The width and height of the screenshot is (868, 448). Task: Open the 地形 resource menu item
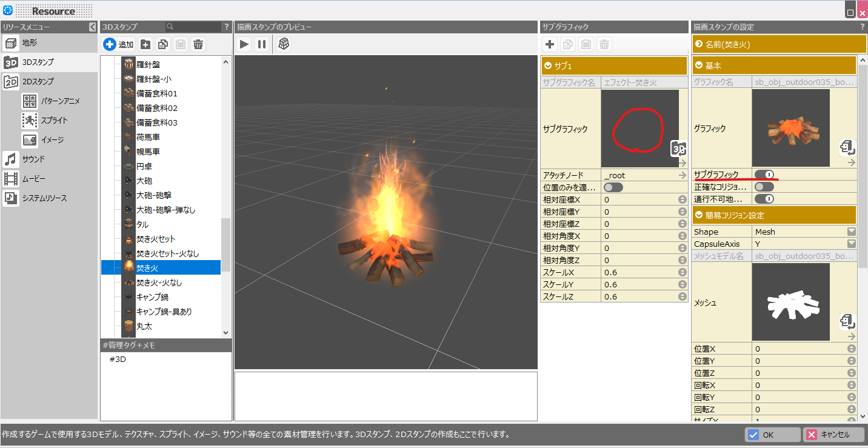pos(30,43)
